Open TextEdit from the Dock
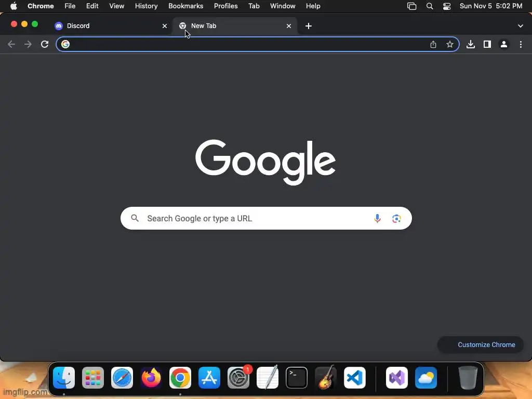 [x=268, y=378]
